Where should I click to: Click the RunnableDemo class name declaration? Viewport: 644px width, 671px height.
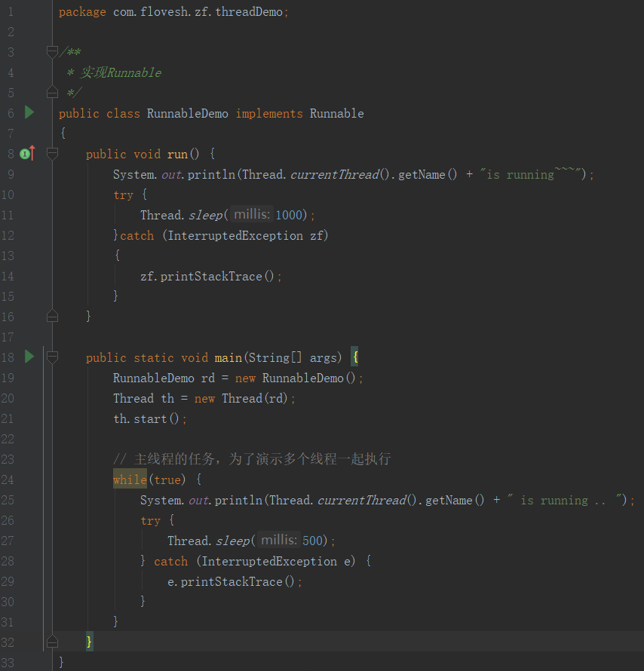[x=188, y=113]
